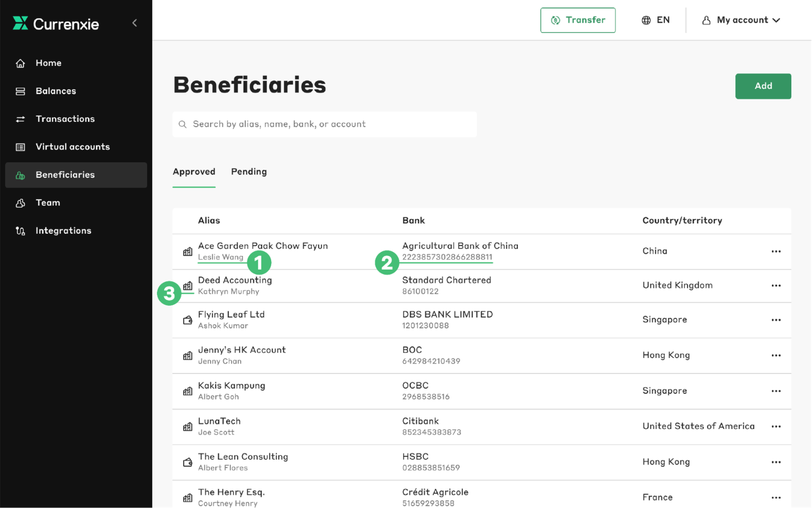Click the company icon beside Deed Accounting

point(187,286)
